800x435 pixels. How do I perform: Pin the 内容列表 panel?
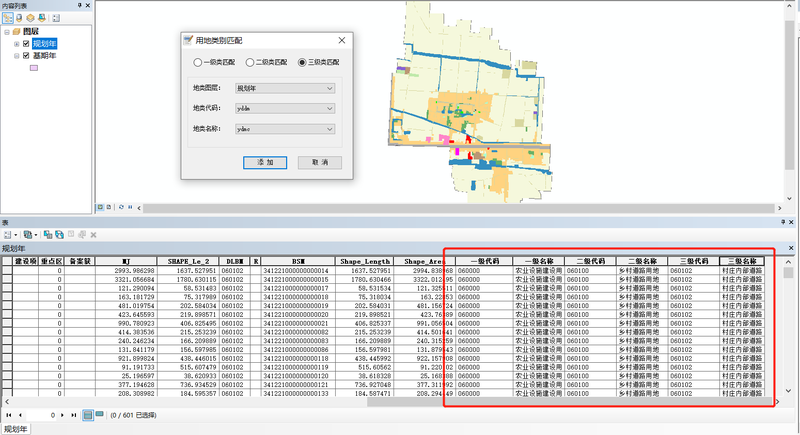pos(80,5)
